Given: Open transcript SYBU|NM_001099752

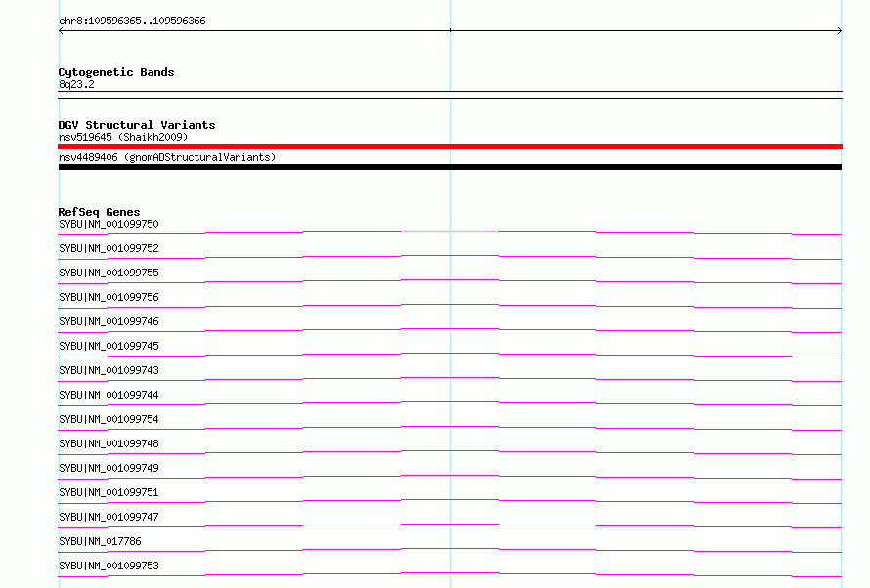Looking at the screenshot, I should click(109, 248).
